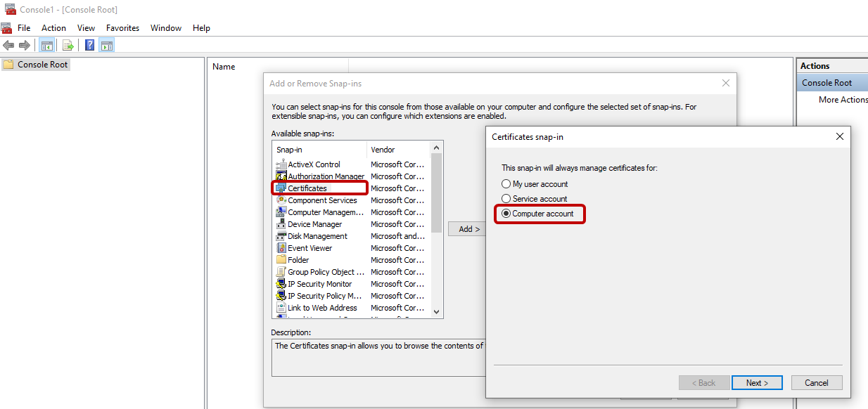The image size is (868, 409).
Task: Open the File menu
Action: [x=24, y=28]
